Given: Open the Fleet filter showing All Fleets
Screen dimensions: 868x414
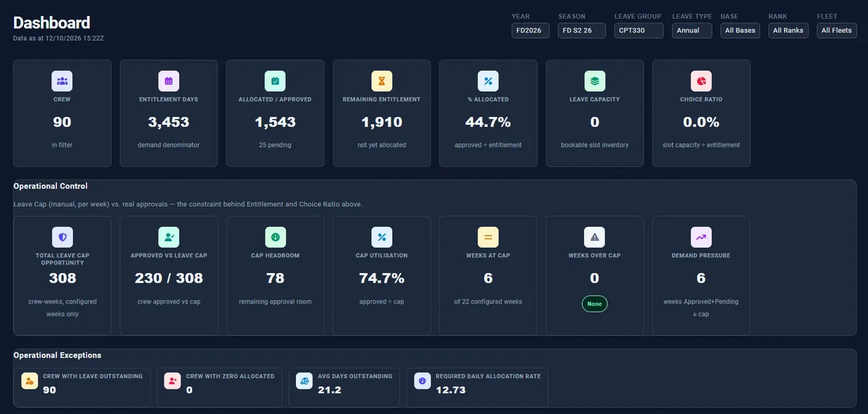Looking at the screenshot, I should (837, 30).
